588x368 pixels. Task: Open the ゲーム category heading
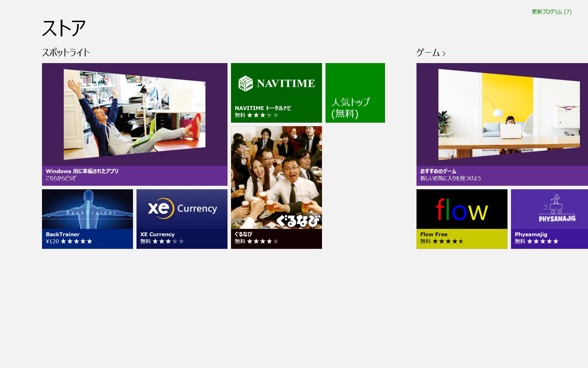click(x=428, y=53)
